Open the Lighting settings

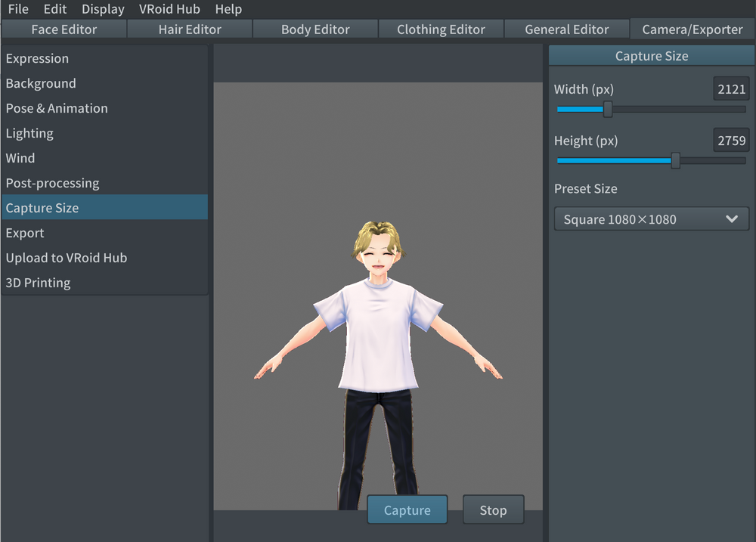point(29,134)
